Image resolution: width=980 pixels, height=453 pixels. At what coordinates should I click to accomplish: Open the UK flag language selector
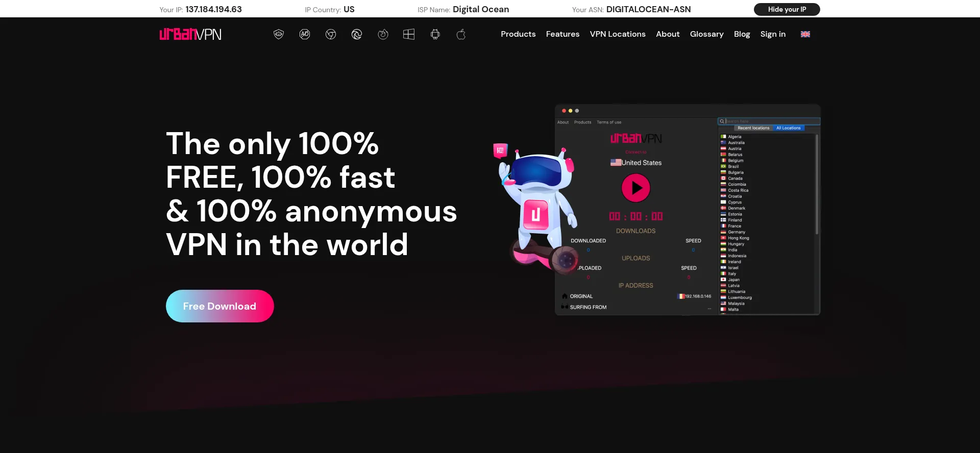coord(805,34)
